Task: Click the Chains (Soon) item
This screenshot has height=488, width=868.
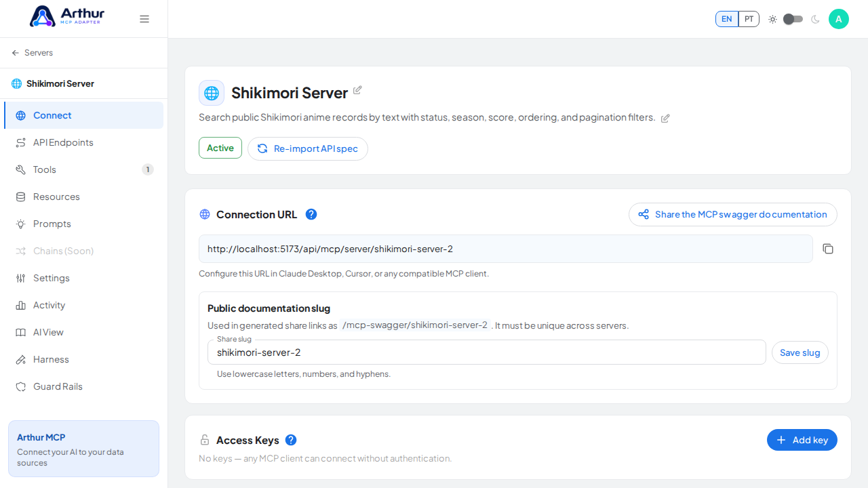Action: (83, 251)
